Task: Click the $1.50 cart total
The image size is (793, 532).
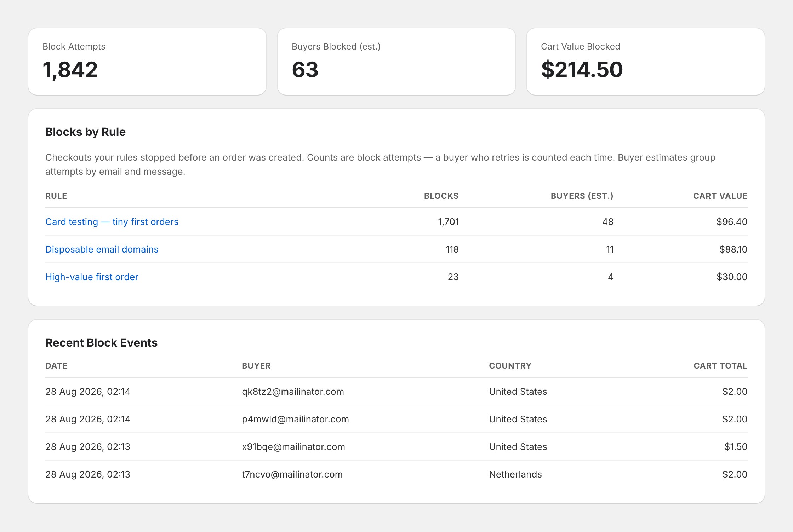Action: 736,447
